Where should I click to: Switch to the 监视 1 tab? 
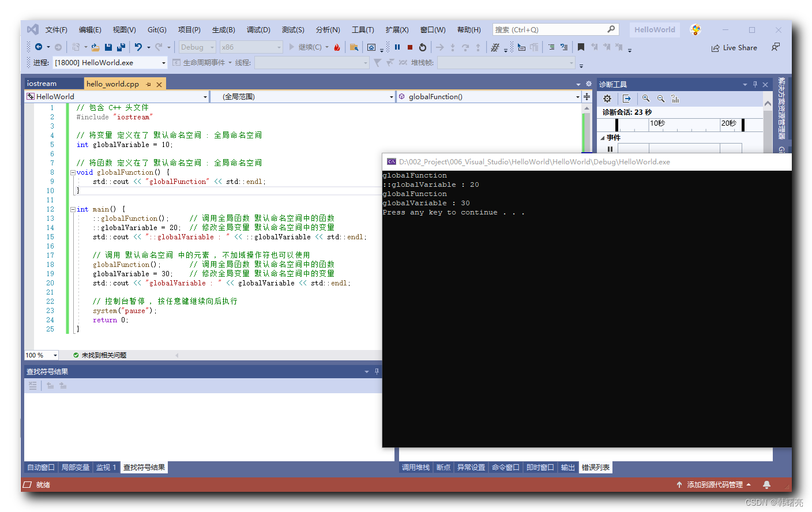pyautogui.click(x=106, y=468)
